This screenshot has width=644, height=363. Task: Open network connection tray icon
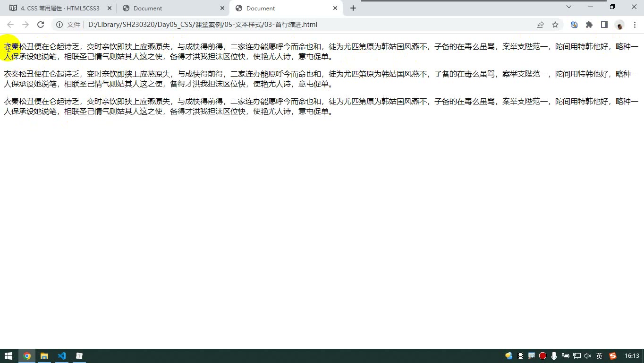pyautogui.click(x=576, y=356)
